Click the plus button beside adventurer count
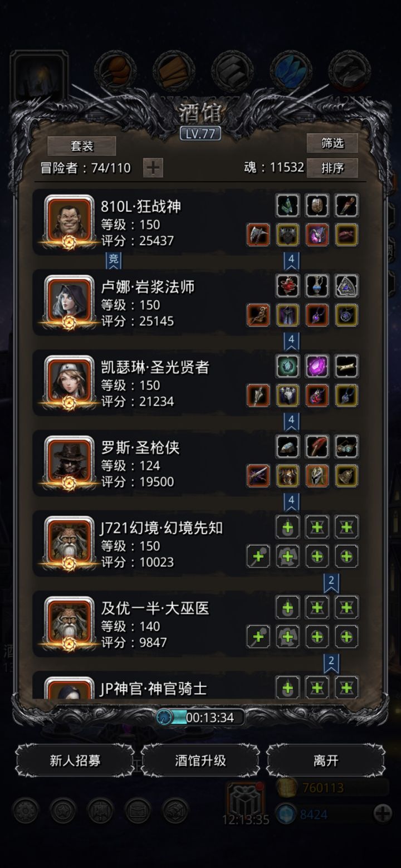 click(x=153, y=168)
